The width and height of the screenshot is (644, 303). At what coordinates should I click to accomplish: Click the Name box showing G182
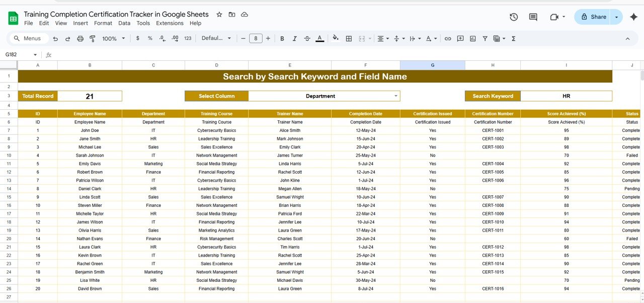pos(21,54)
